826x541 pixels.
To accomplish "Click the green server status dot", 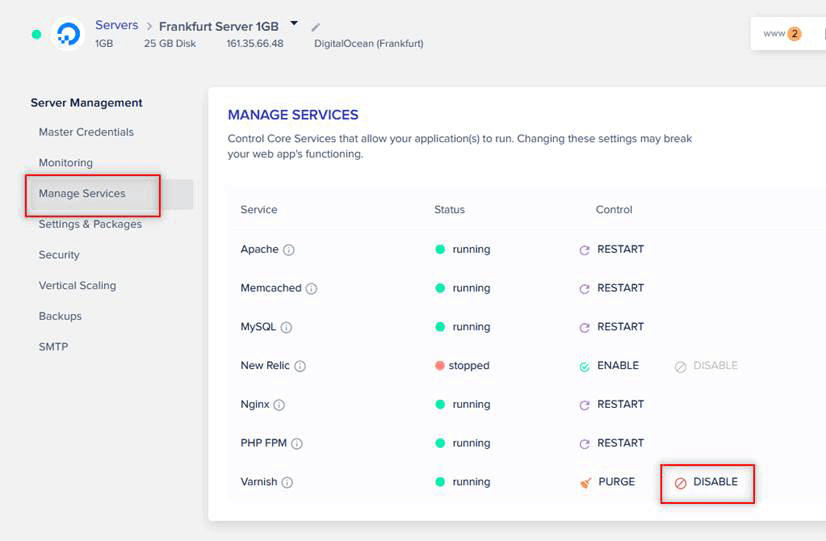I will pyautogui.click(x=36, y=34).
